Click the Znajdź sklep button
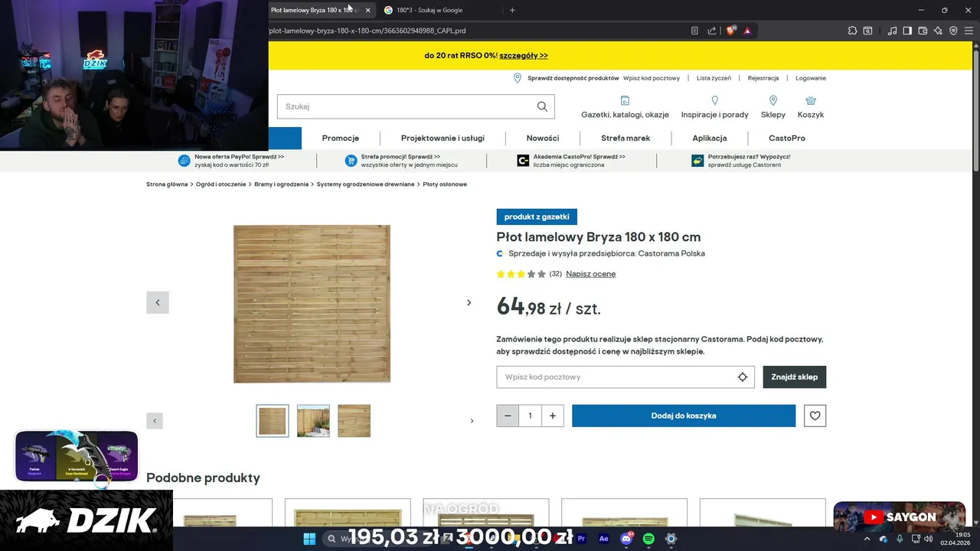 tap(795, 377)
